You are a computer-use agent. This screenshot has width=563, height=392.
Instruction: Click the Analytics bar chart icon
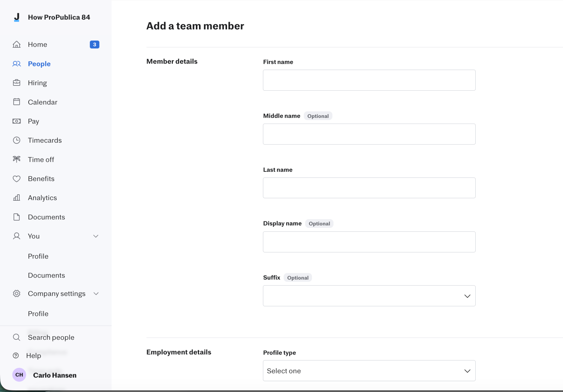16,198
